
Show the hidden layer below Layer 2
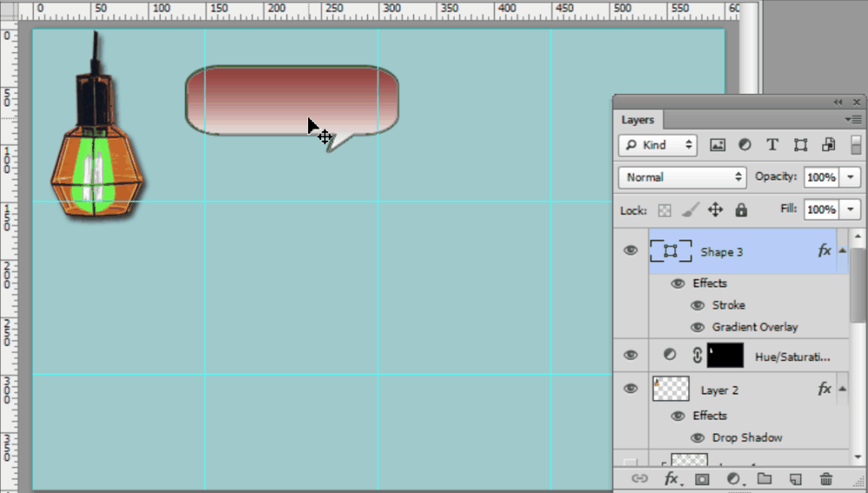(630, 461)
